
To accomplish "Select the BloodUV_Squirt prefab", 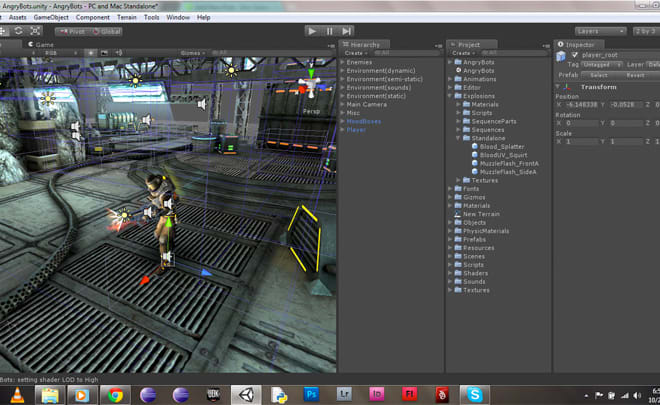I will tap(503, 155).
